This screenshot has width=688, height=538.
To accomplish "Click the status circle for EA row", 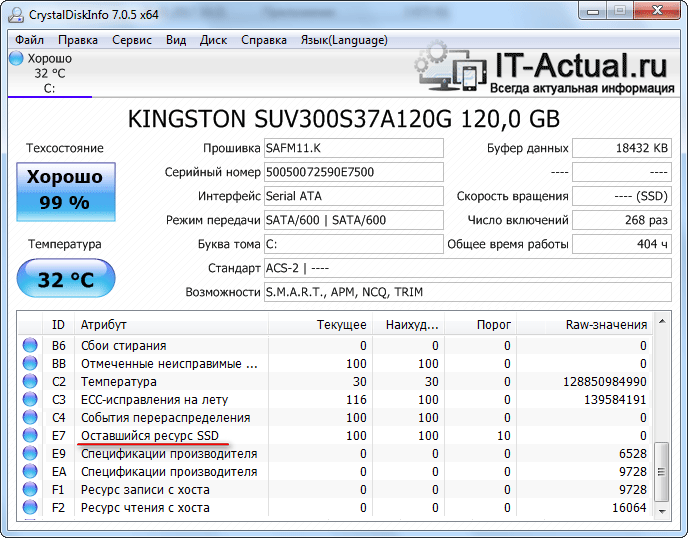I will click(x=30, y=471).
